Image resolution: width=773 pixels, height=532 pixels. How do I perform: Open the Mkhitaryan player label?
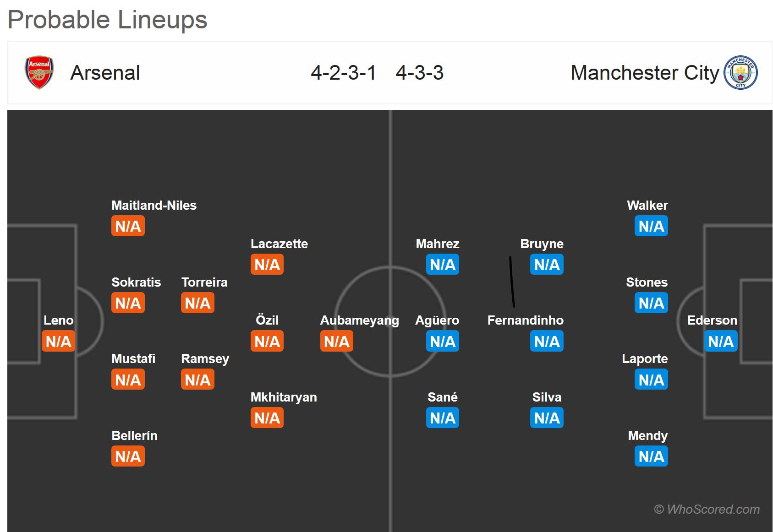click(284, 397)
